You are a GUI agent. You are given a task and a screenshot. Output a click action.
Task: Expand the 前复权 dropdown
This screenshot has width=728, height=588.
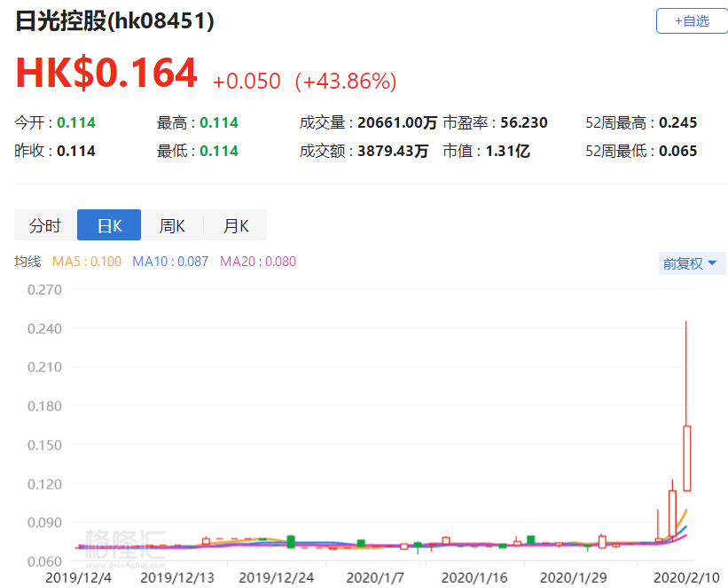pyautogui.click(x=691, y=263)
